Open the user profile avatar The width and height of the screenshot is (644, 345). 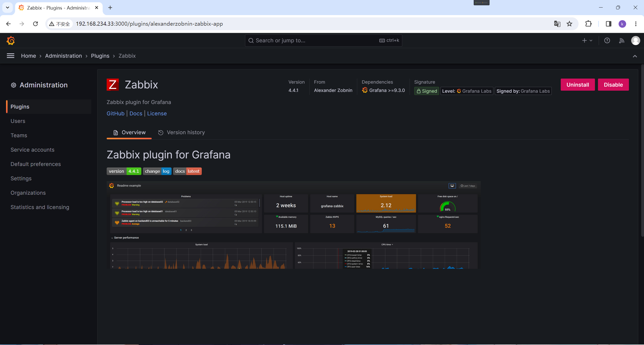coord(636,41)
